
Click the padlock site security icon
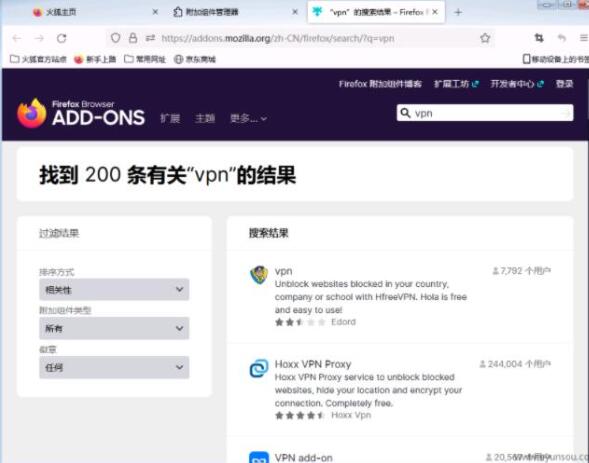(133, 38)
